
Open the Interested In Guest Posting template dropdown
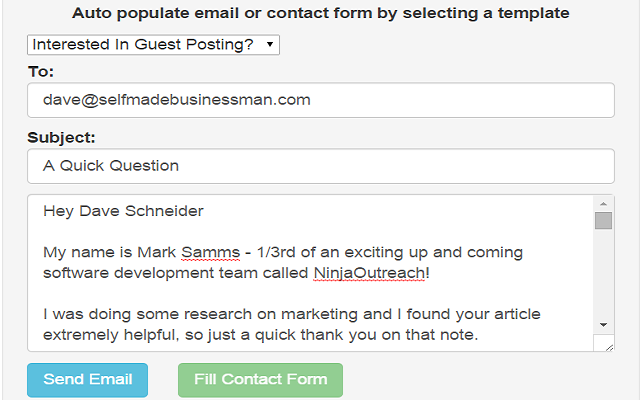point(154,45)
